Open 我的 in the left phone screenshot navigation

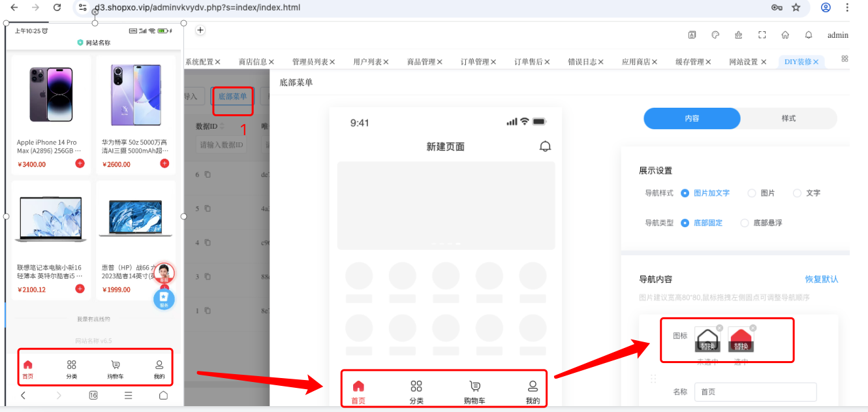(x=159, y=370)
